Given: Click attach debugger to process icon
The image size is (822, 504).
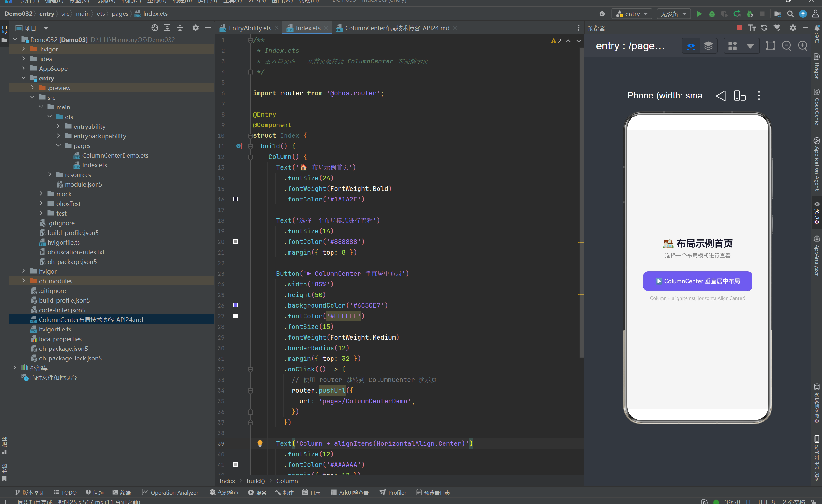Looking at the screenshot, I should (750, 14).
